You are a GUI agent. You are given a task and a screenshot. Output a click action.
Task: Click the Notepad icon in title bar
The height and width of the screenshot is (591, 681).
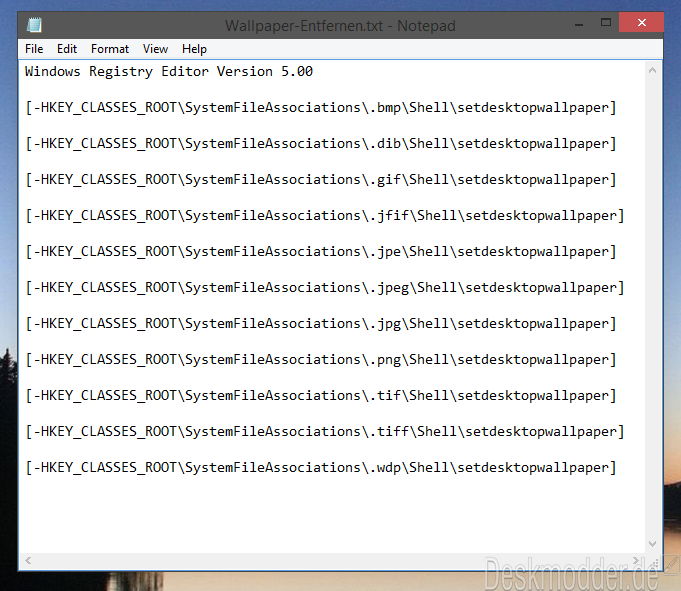(x=34, y=25)
